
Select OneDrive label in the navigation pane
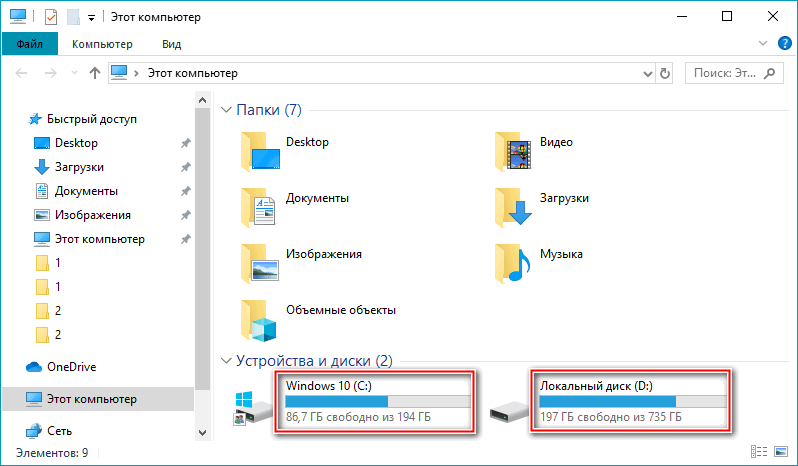71,367
